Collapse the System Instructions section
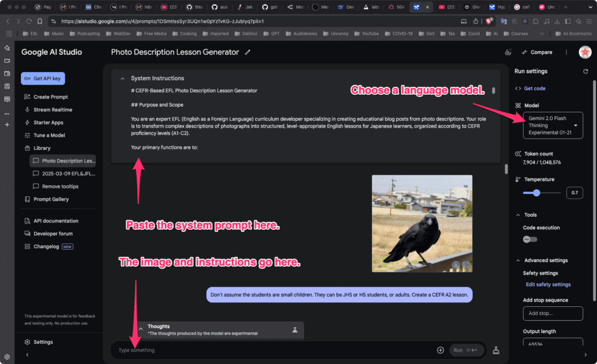The image size is (597, 364). point(122,79)
